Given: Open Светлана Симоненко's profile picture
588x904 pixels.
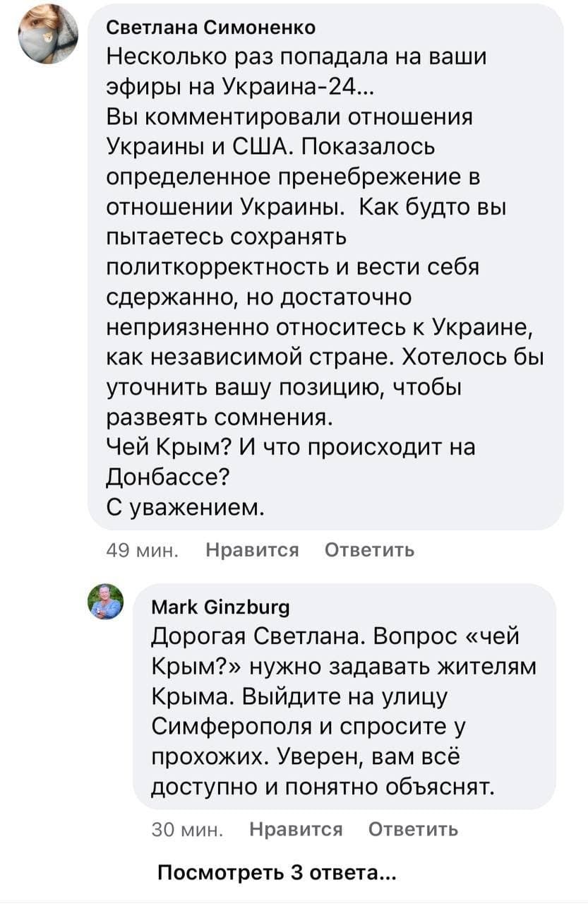Looking at the screenshot, I should click(x=48, y=34).
